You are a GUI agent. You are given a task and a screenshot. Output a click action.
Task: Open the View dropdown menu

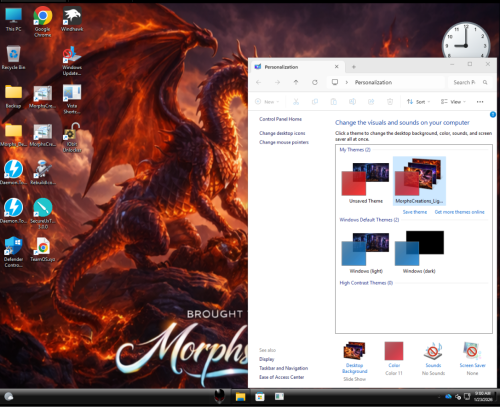click(x=453, y=102)
